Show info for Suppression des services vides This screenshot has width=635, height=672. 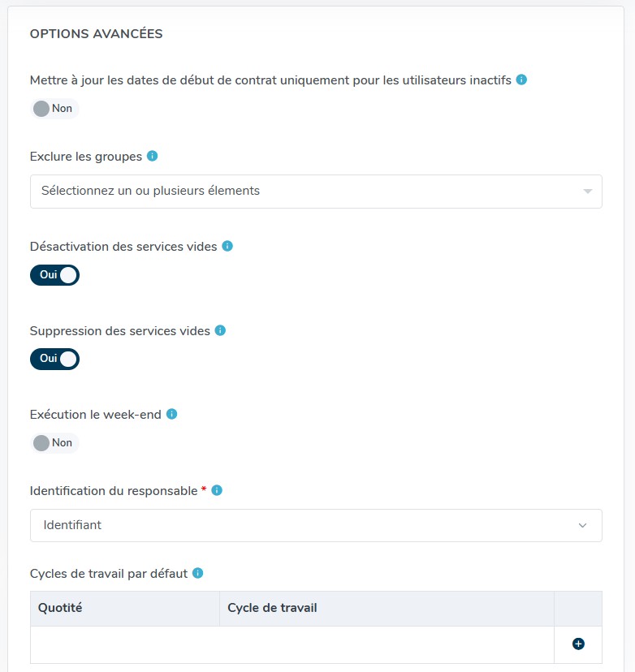tap(221, 330)
